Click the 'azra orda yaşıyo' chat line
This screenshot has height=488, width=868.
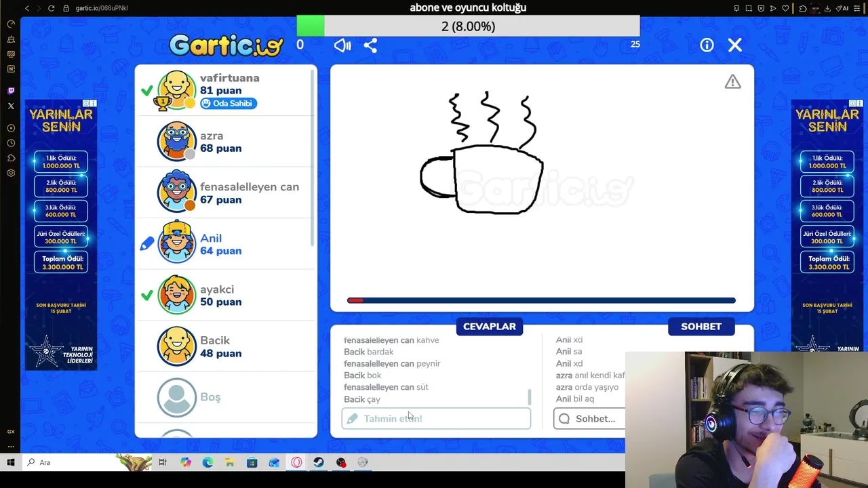pos(587,387)
